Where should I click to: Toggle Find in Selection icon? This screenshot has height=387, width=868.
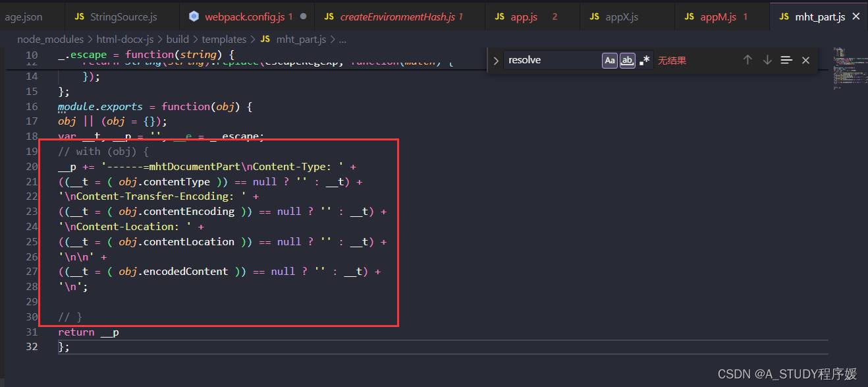[786, 60]
